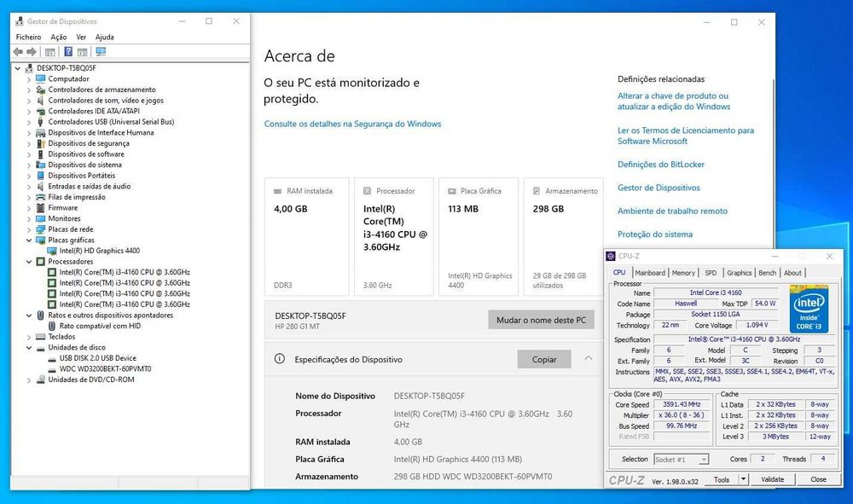Click the Monitores category icon
Viewport: 853px width, 504px height.
click(40, 218)
